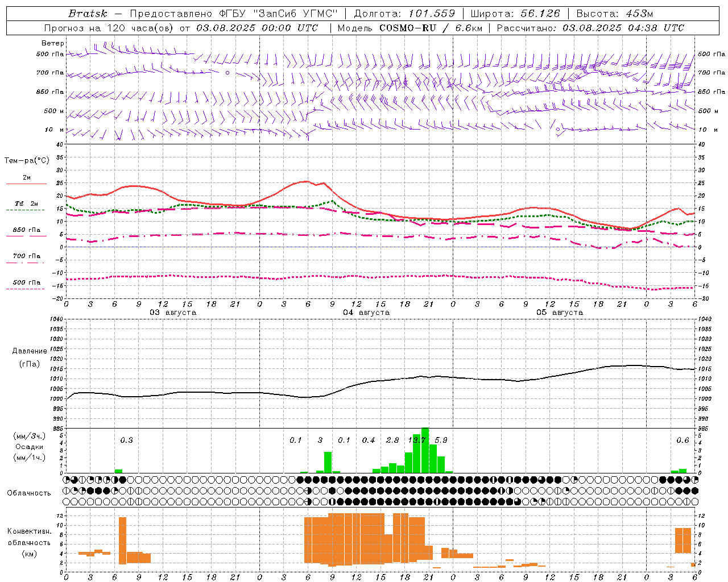The width and height of the screenshot is (728, 582).
Task: Click the calm wind circle on the 10 м row
Action: tap(558, 130)
